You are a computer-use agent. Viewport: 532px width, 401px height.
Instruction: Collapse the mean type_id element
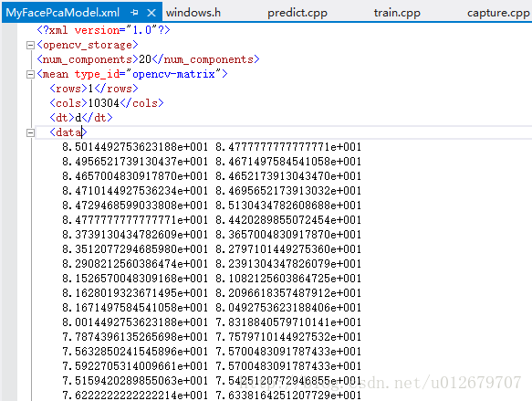30,74
